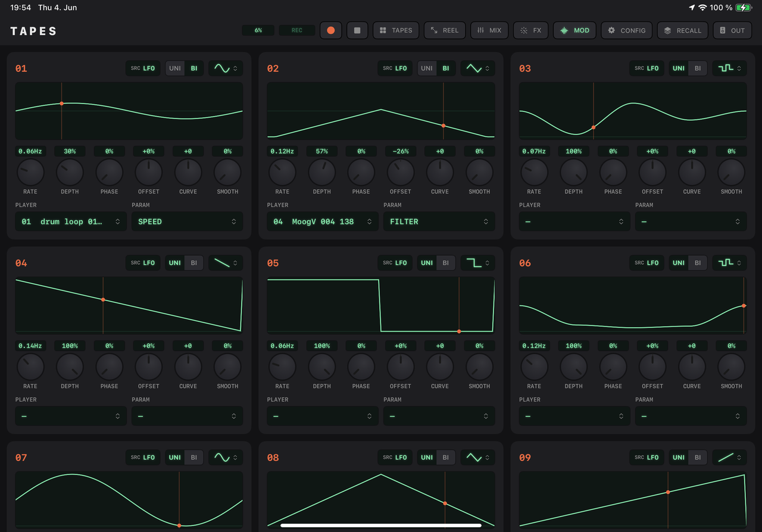762x532 pixels.
Task: Click the SRC LFO source button on modulator 05
Action: pos(395,263)
